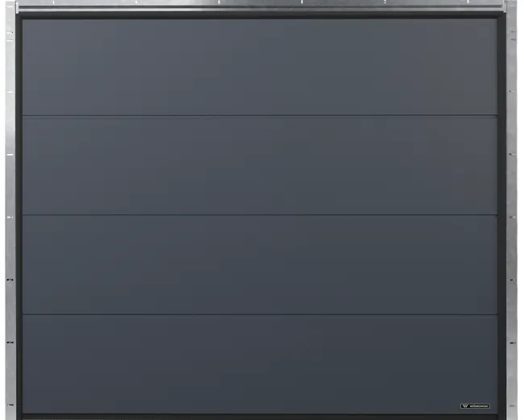The height and width of the screenshot is (420, 524).
Task: Select the top garage door panel
Action: point(260,67)
